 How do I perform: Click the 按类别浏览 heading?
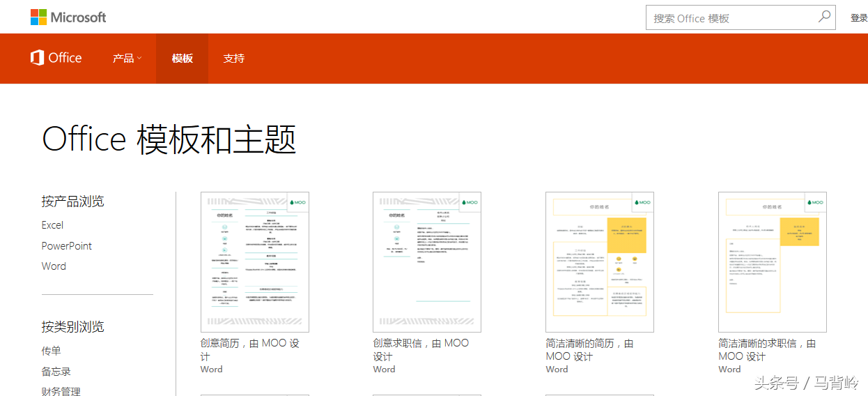click(72, 327)
